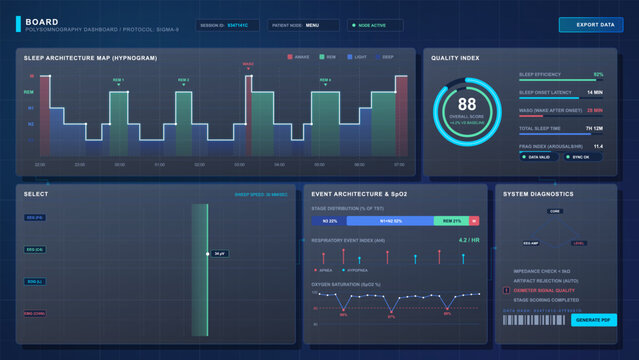Click the Oximeter Signal Quality warning
Viewport: 639px width, 360px height.
(x=544, y=291)
